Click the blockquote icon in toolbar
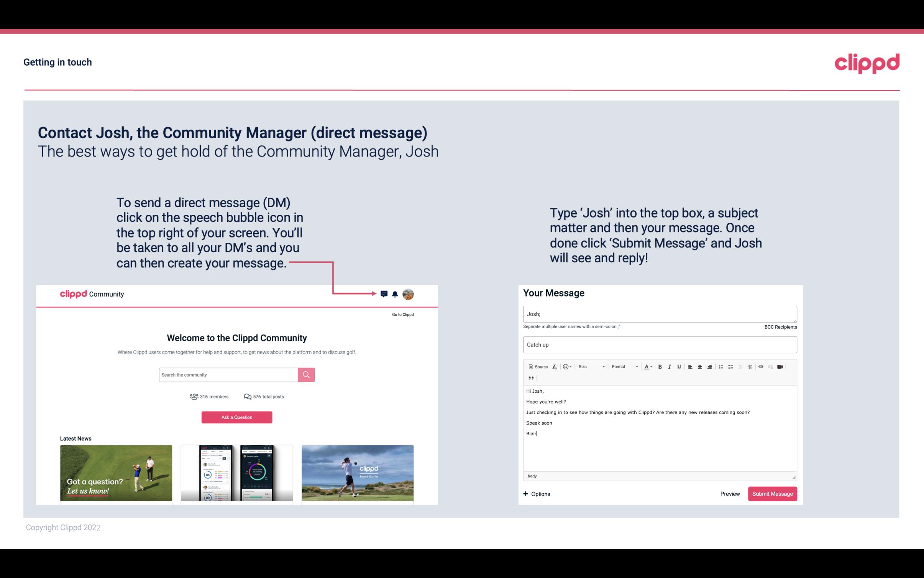The image size is (924, 578). tap(530, 378)
